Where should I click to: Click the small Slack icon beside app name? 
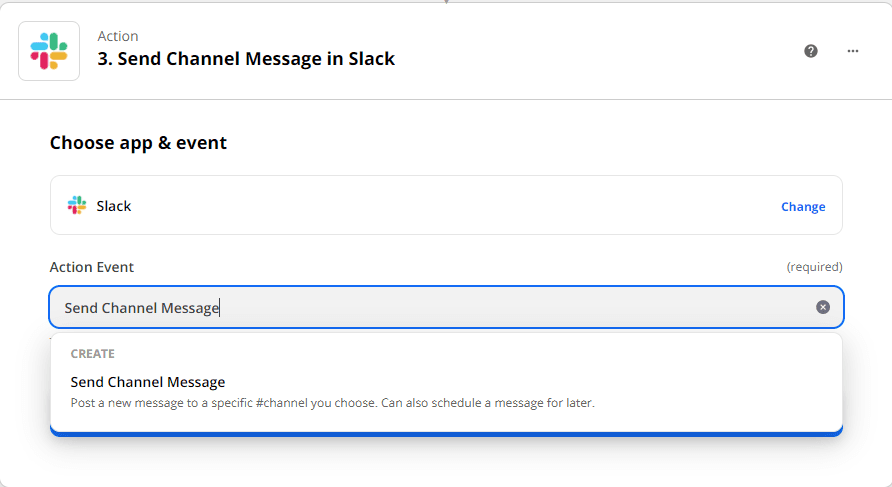point(77,206)
